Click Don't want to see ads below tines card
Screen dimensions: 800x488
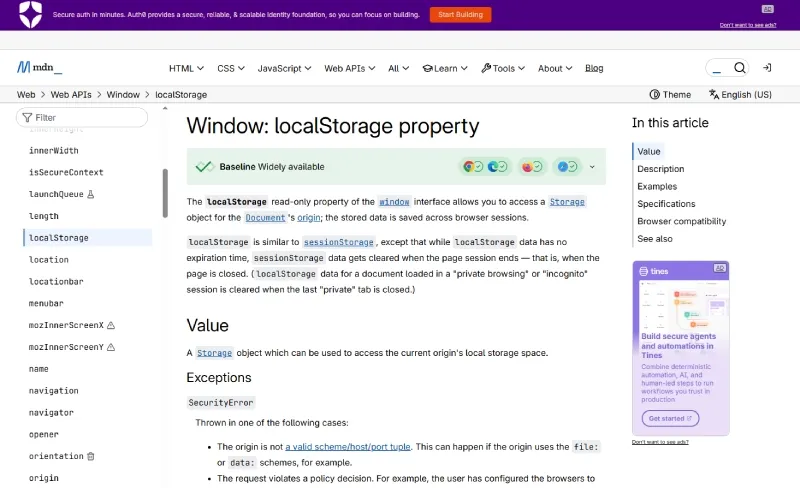pyautogui.click(x=660, y=442)
